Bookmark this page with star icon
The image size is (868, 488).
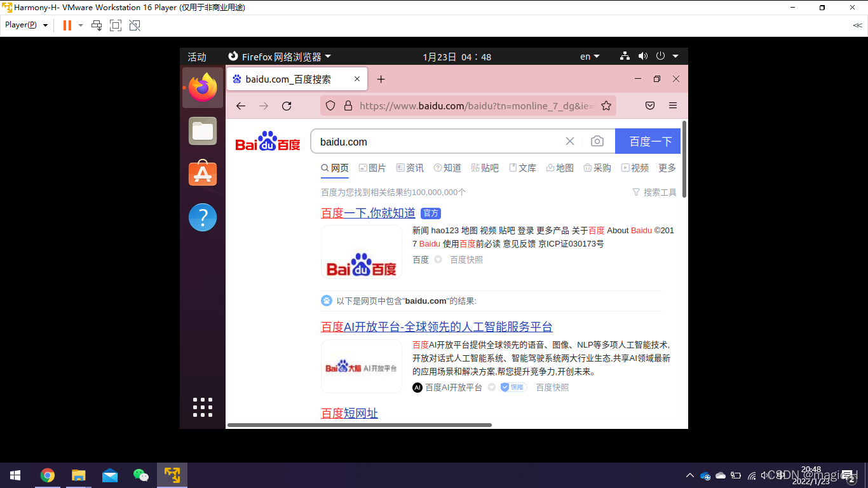click(x=606, y=106)
